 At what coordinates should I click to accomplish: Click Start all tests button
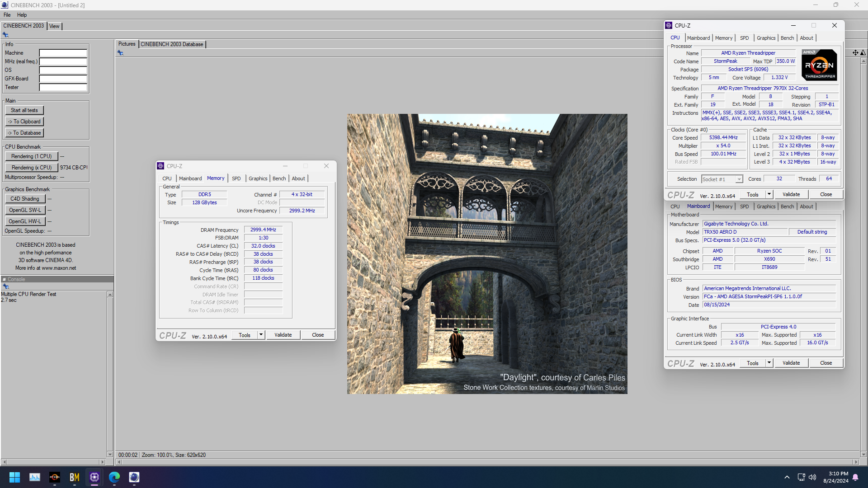pos(24,110)
